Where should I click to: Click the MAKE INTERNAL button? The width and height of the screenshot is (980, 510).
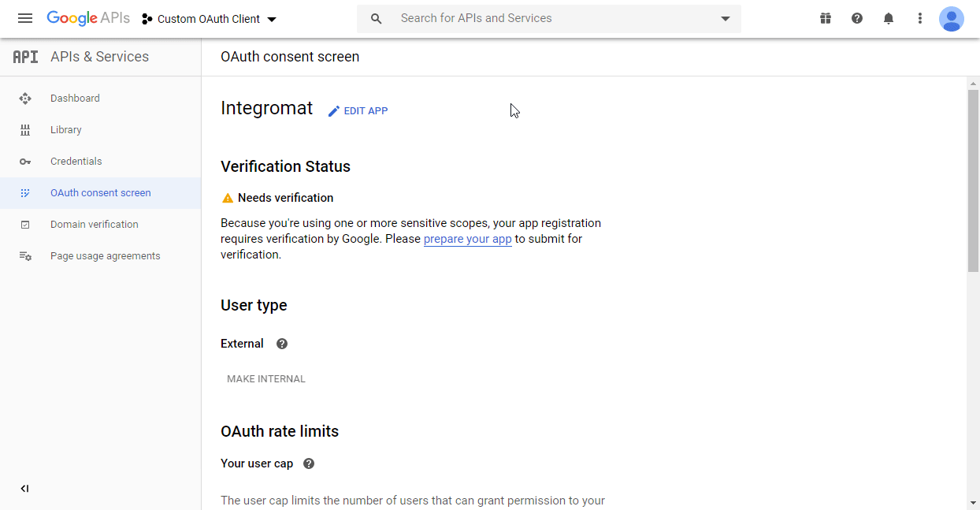[x=266, y=378]
